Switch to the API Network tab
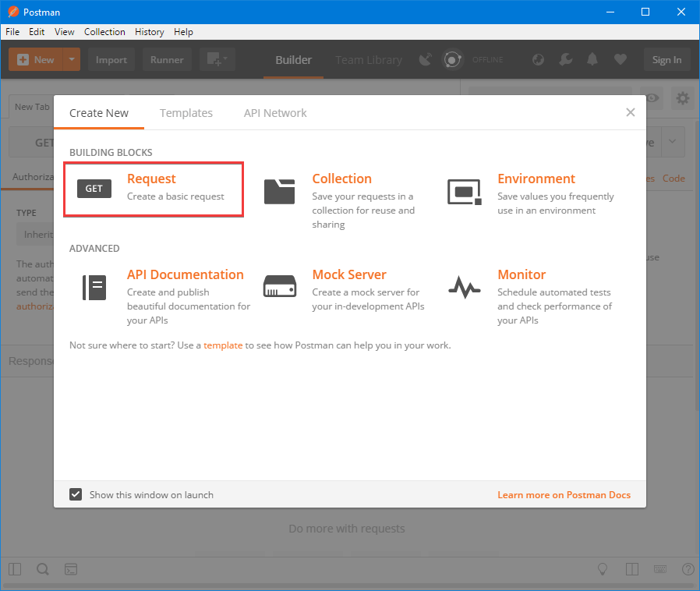The width and height of the screenshot is (700, 591). pyautogui.click(x=275, y=113)
